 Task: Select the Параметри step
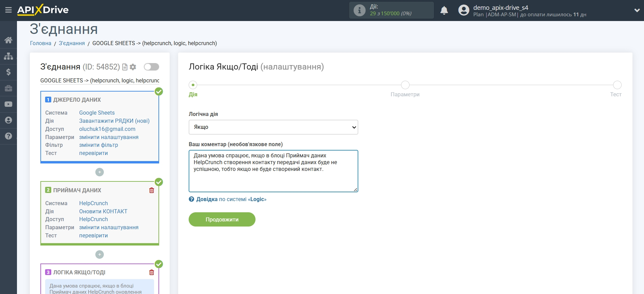coord(405,85)
